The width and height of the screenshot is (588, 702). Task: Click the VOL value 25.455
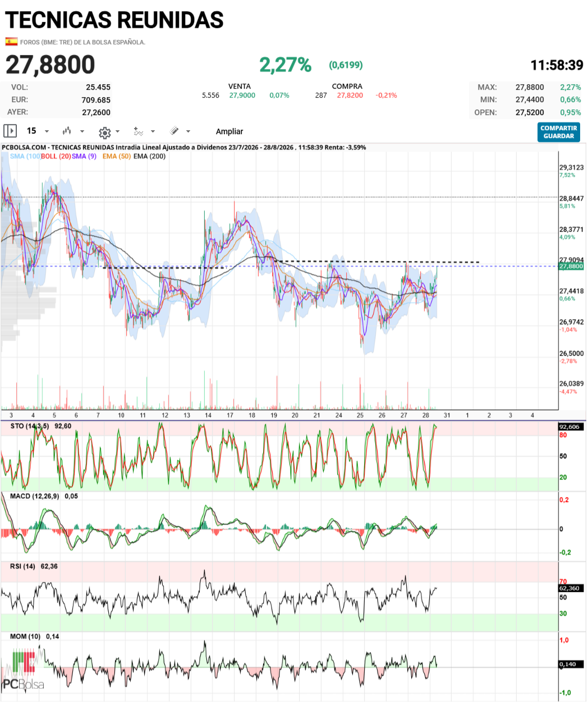coord(98,87)
